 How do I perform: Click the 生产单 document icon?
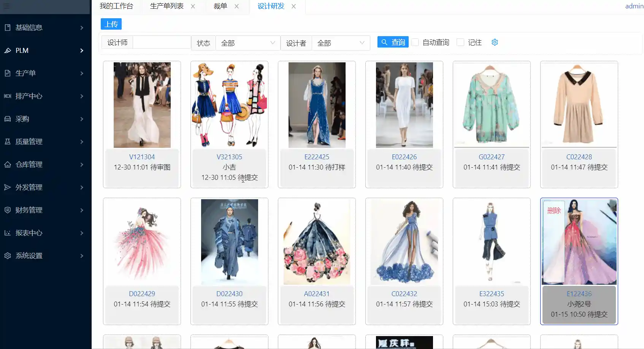7,73
